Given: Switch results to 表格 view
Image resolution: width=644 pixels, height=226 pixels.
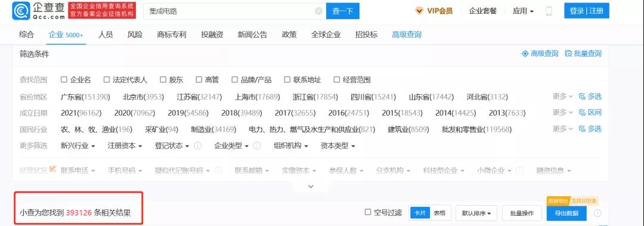Looking at the screenshot, I should coord(440,213).
